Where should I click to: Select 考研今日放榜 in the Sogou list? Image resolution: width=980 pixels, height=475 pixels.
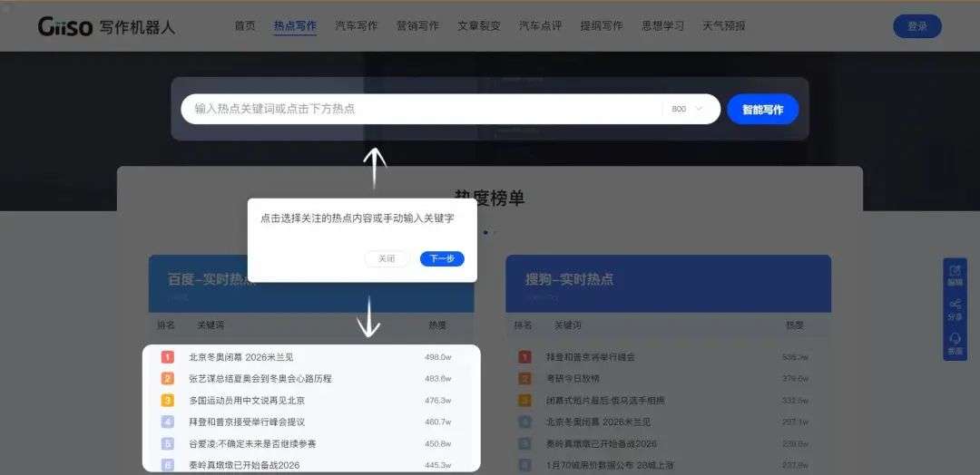pyautogui.click(x=573, y=378)
